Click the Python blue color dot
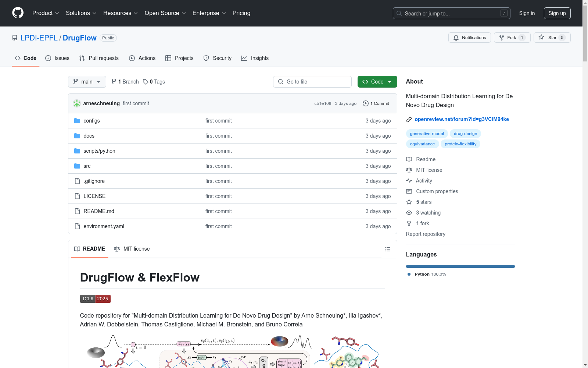 pos(409,274)
